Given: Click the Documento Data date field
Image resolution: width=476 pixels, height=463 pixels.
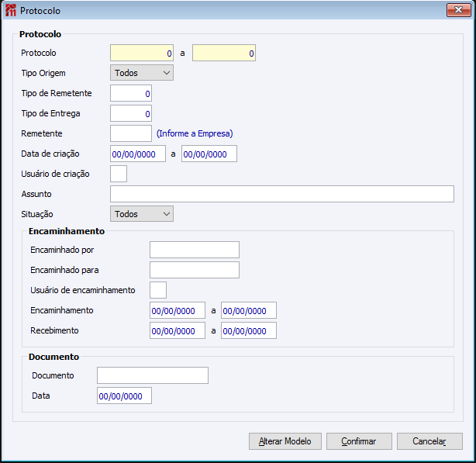Looking at the screenshot, I should click(124, 396).
